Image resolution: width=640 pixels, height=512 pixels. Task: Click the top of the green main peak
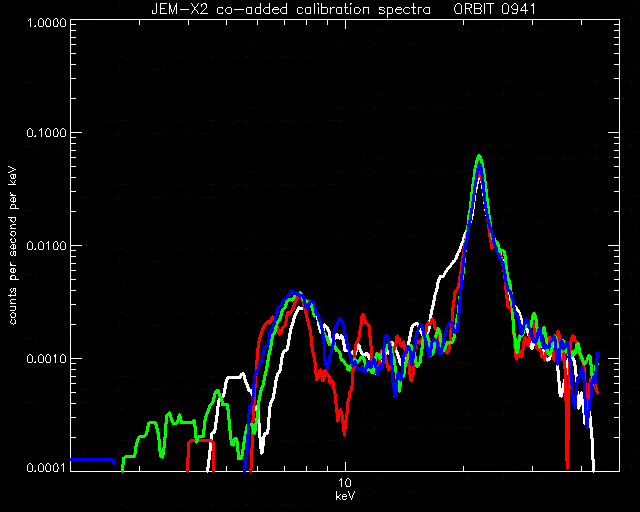pyautogui.click(x=480, y=157)
